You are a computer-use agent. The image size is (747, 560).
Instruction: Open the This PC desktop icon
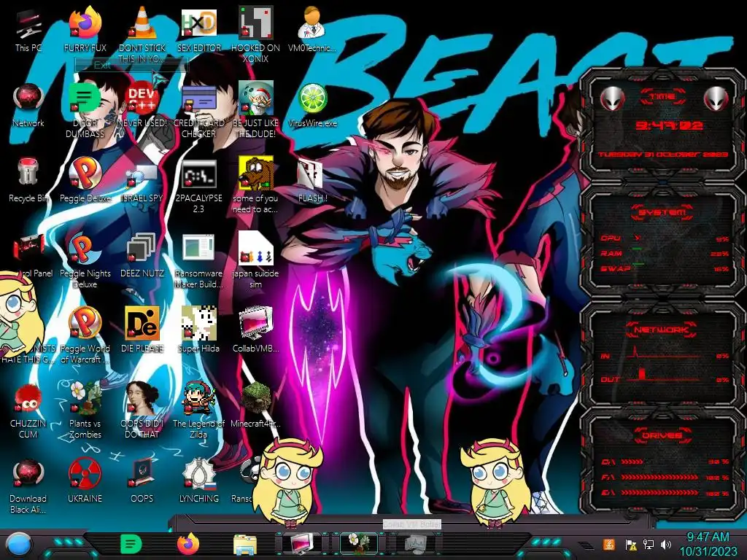coord(28,30)
